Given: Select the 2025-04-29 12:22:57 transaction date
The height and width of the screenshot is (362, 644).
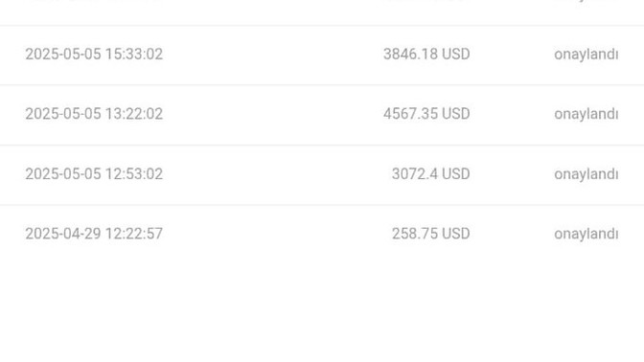Looking at the screenshot, I should pos(94,234).
